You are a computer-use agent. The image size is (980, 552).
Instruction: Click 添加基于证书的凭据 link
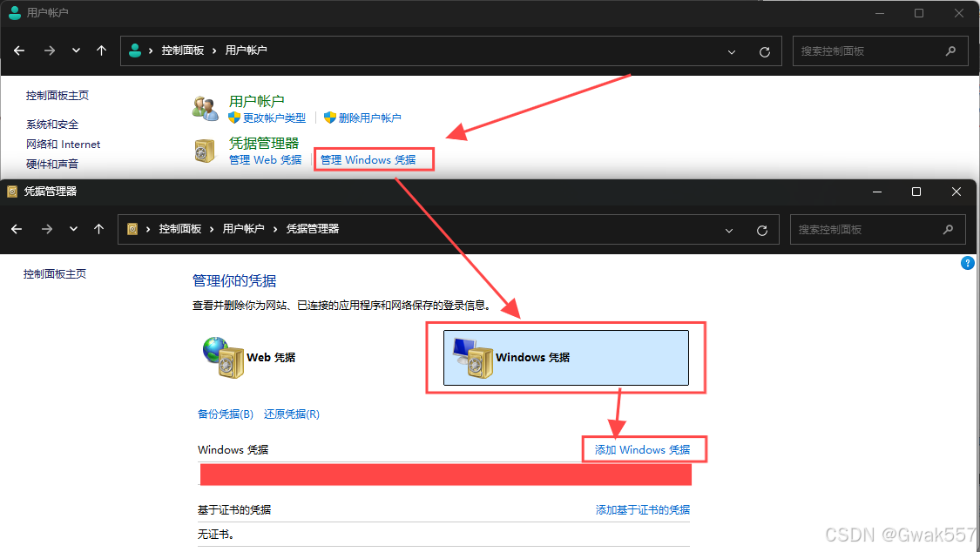tap(643, 510)
